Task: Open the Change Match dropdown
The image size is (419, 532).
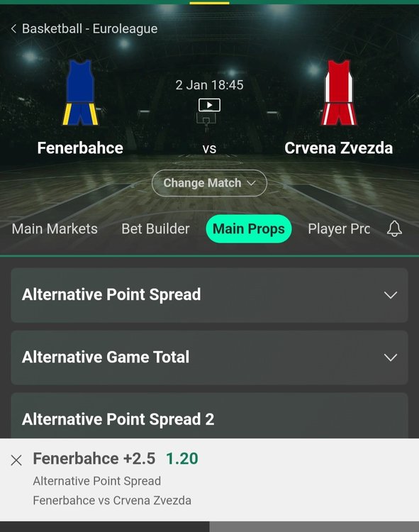Action: click(209, 183)
